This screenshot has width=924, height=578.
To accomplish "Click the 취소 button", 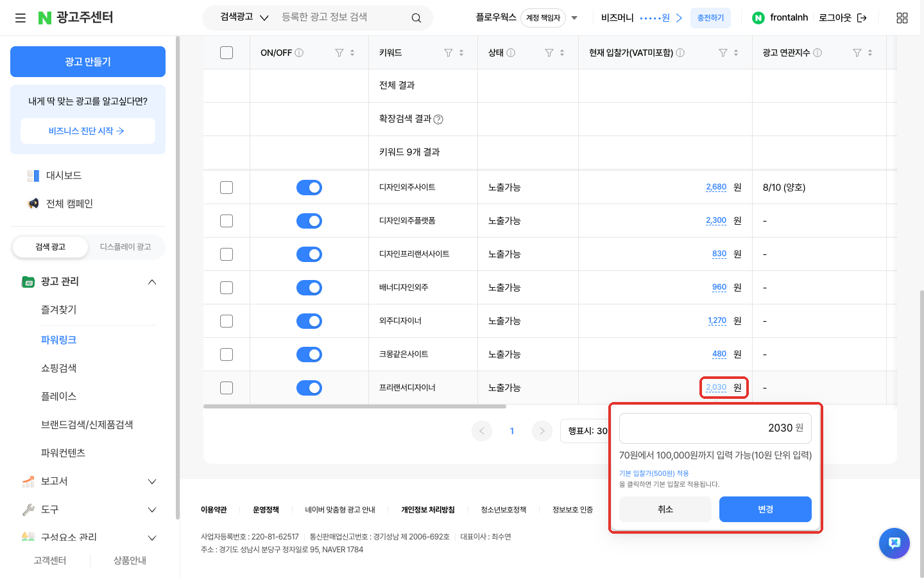I will tap(665, 509).
